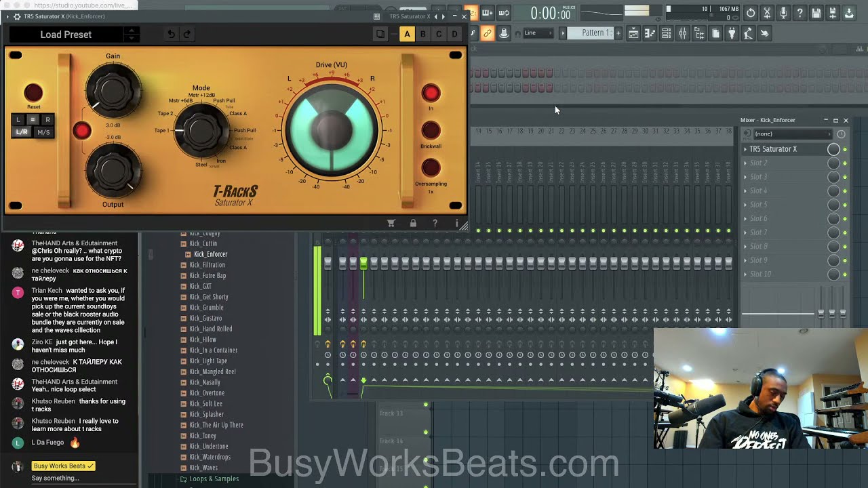Open the Line snap dropdown
Viewport: 868px width, 488px height.
click(x=538, y=33)
